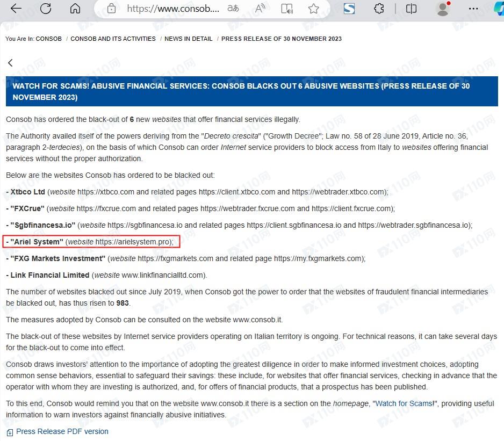This screenshot has width=504, height=441.
Task: Go to the browser home page
Action: [75, 9]
